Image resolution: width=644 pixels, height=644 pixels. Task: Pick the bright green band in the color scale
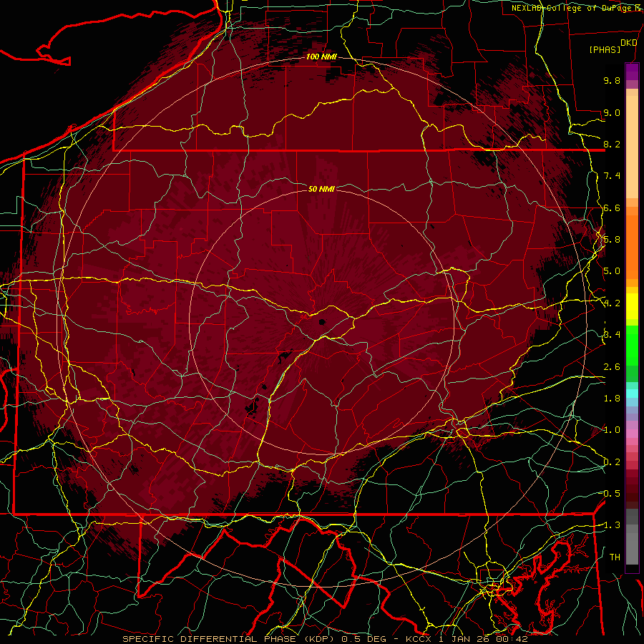[632, 345]
